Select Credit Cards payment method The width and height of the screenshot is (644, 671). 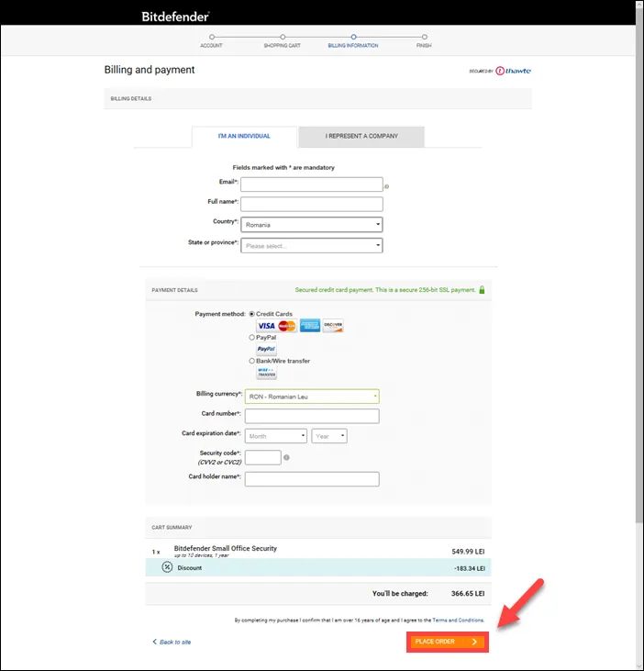click(252, 314)
